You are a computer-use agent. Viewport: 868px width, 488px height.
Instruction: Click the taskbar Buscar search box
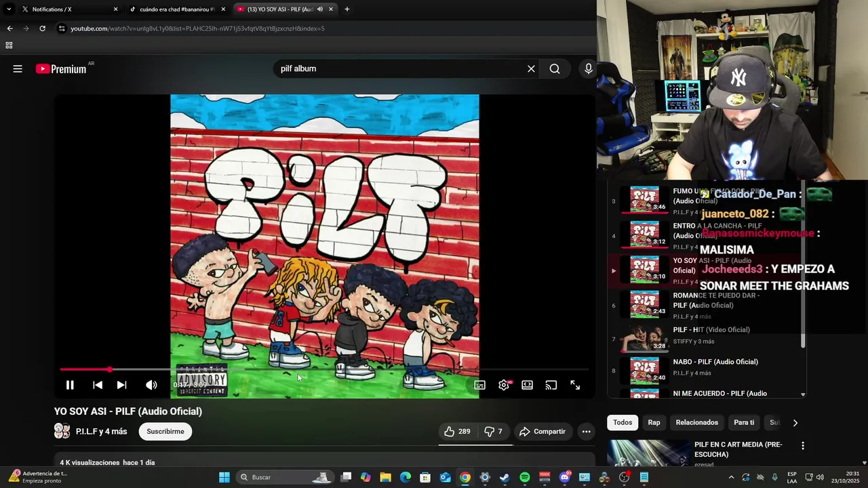click(285, 477)
